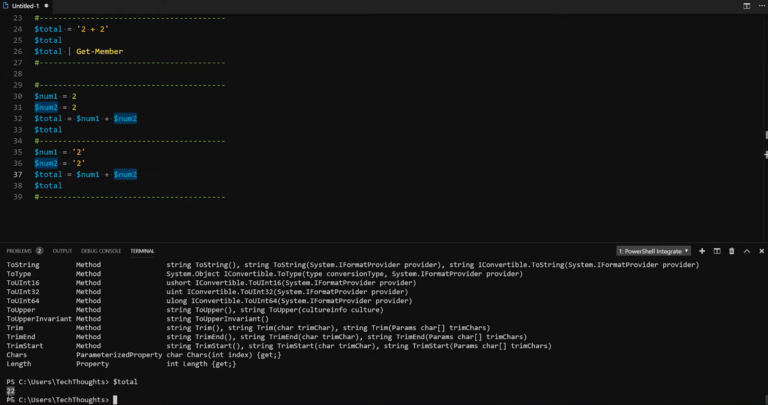Switch to the Problems tab

[x=19, y=250]
